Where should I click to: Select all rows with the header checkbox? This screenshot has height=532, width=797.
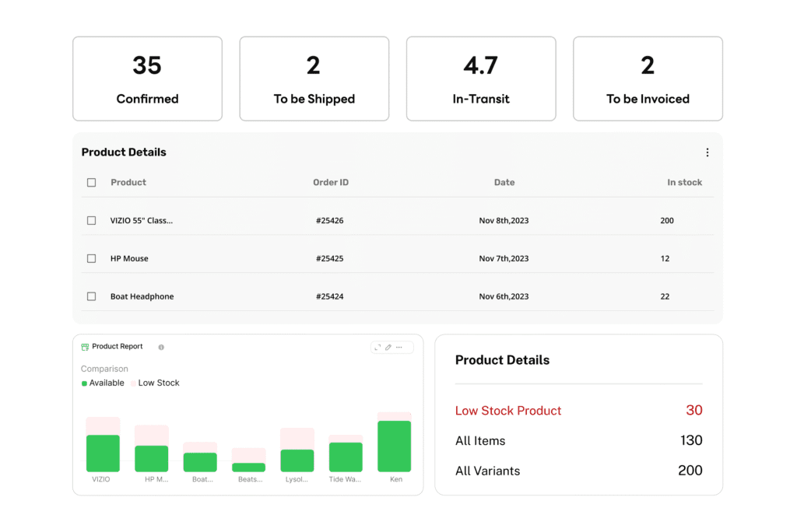click(91, 182)
